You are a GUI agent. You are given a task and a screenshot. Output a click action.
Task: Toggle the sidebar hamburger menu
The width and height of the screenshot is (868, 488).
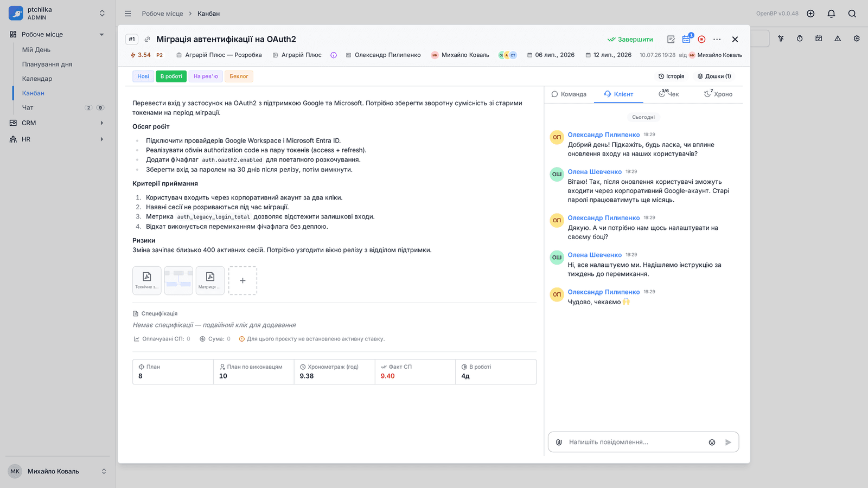[128, 14]
